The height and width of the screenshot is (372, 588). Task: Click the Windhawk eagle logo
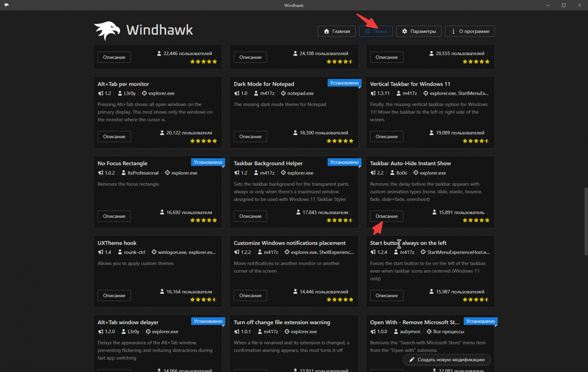(107, 31)
